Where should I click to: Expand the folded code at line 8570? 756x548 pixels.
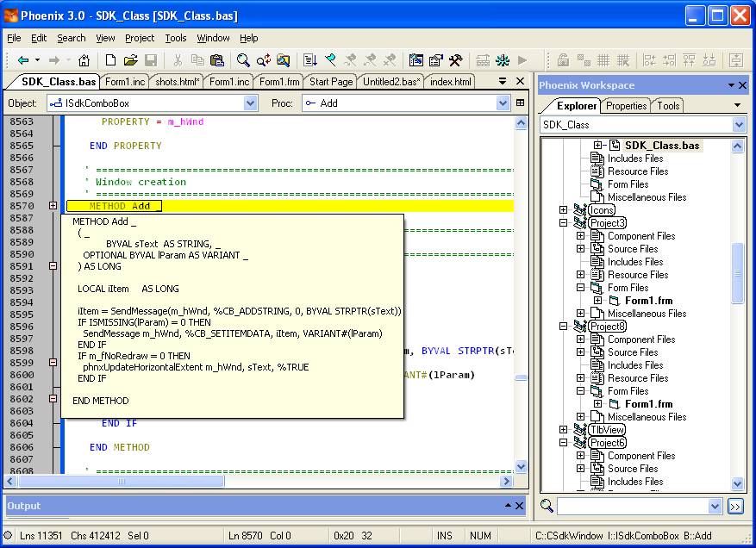tap(53, 206)
